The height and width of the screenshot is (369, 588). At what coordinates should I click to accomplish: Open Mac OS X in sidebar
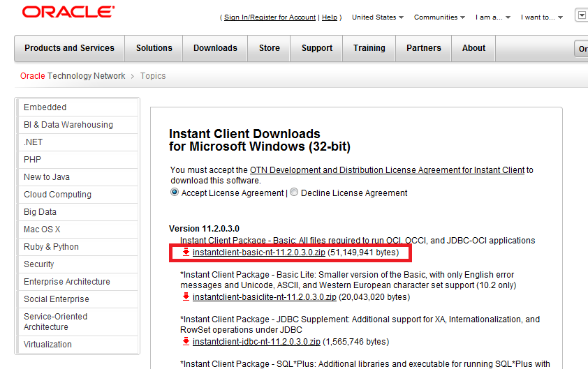(x=78, y=229)
